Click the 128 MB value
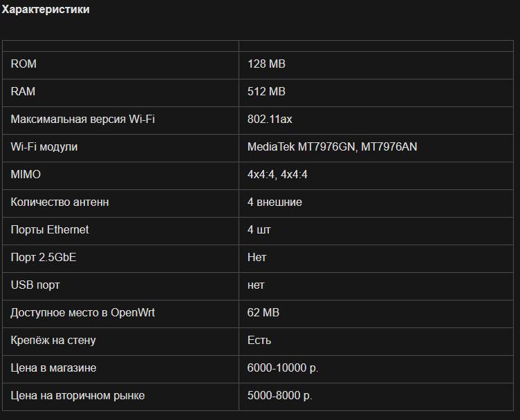 tap(266, 64)
